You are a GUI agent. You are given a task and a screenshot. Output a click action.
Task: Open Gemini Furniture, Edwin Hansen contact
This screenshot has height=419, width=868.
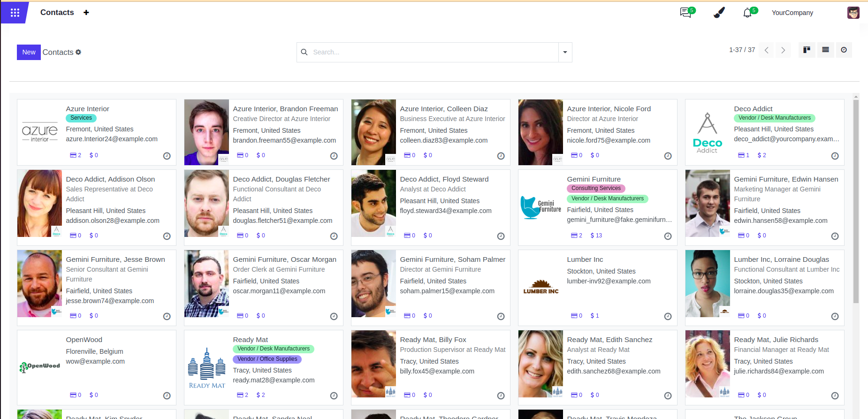point(765,208)
